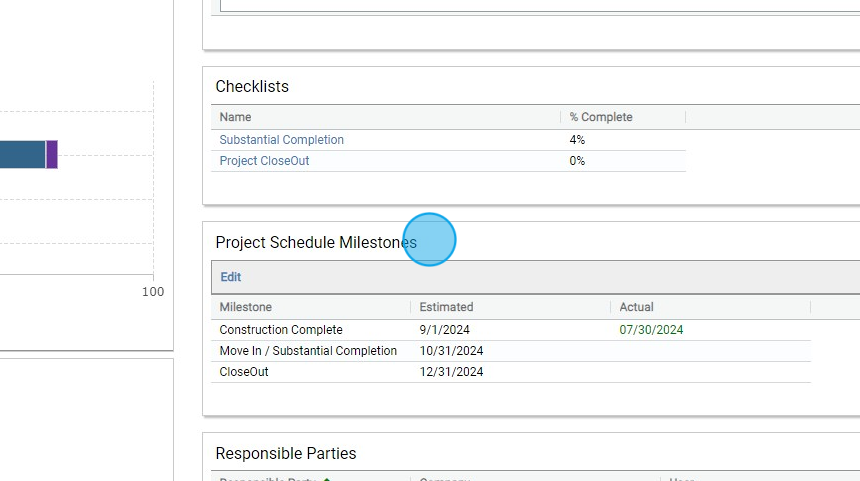Select the CloseOut milestone row
Image resolution: width=860 pixels, height=481 pixels.
coord(244,372)
